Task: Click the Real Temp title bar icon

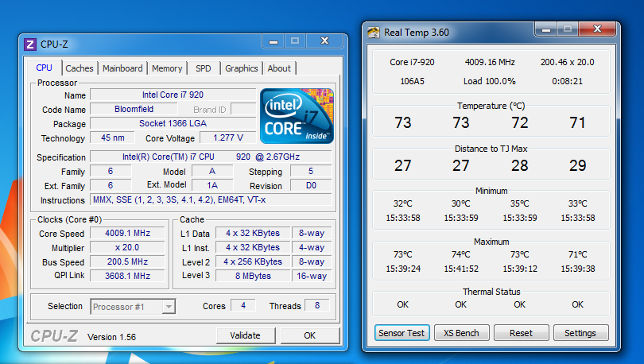Action: tap(374, 33)
